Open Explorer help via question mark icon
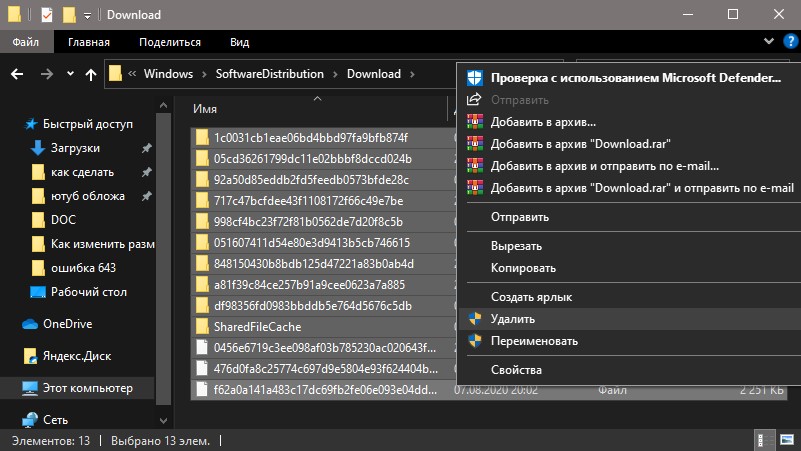This screenshot has width=801, height=451. tap(790, 41)
